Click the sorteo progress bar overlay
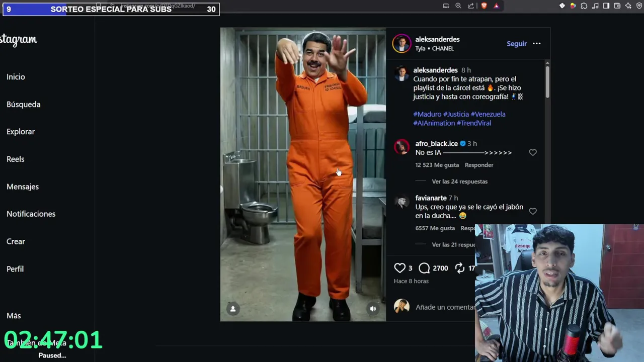The height and width of the screenshot is (362, 644). coord(111,9)
